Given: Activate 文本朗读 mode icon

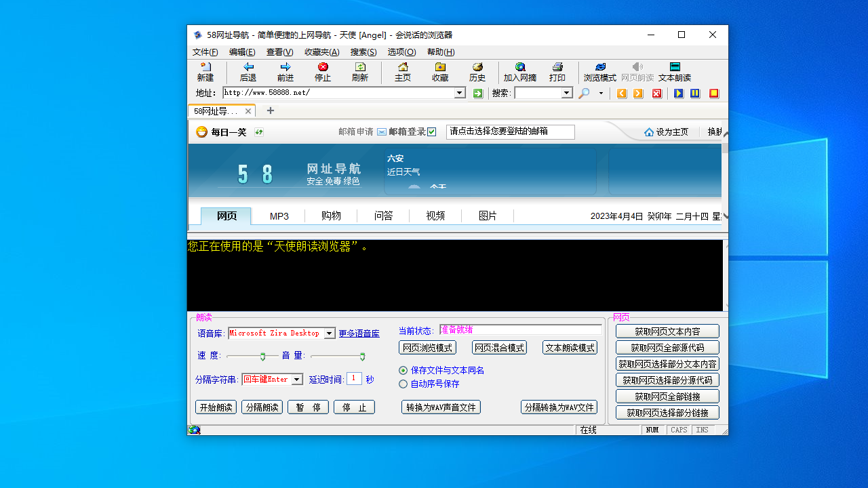Looking at the screenshot, I should 674,72.
